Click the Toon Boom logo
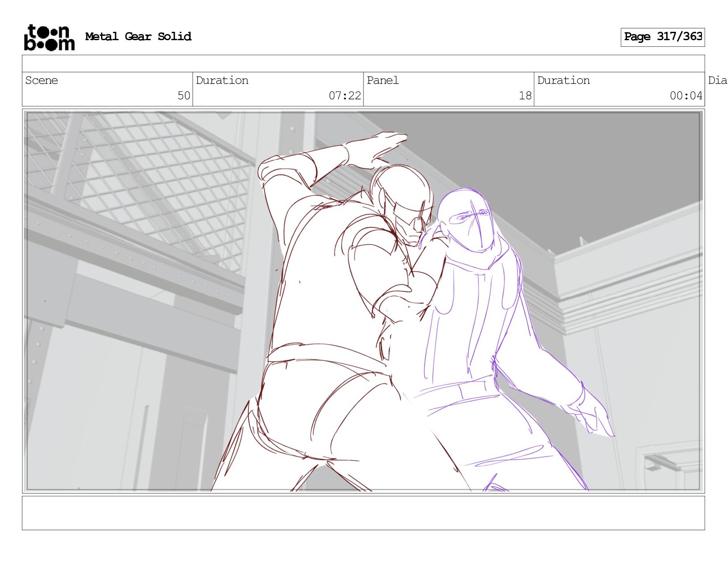The height and width of the screenshot is (563, 728). [49, 37]
